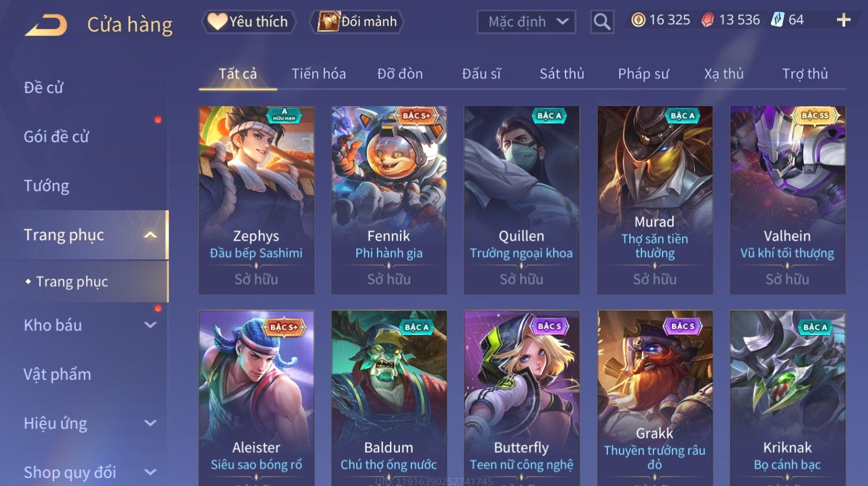Select the Zephys Đầu bếp Sashimi skin card
The width and height of the screenshot is (868, 486).
coord(256,200)
